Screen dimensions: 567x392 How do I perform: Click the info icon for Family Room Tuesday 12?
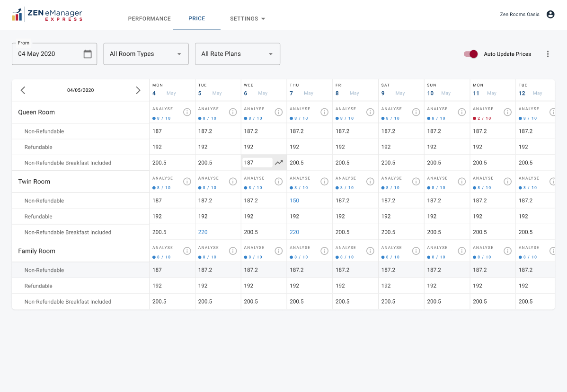tap(552, 251)
